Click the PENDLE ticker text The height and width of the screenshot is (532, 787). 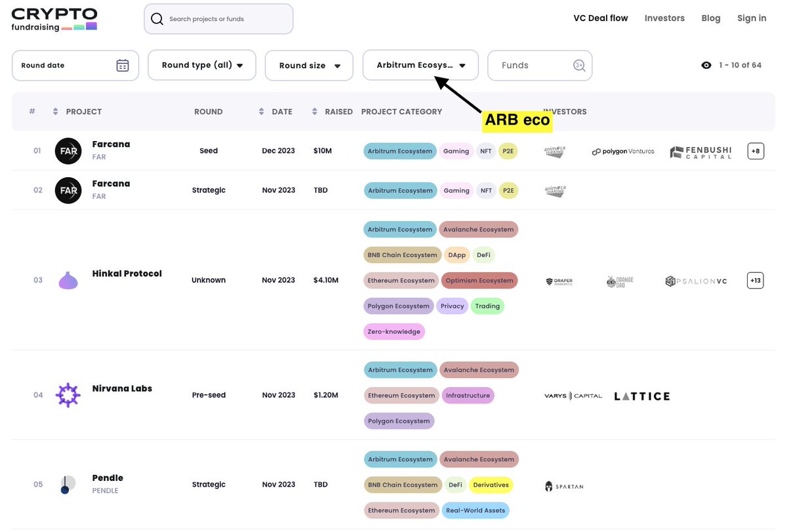point(105,491)
